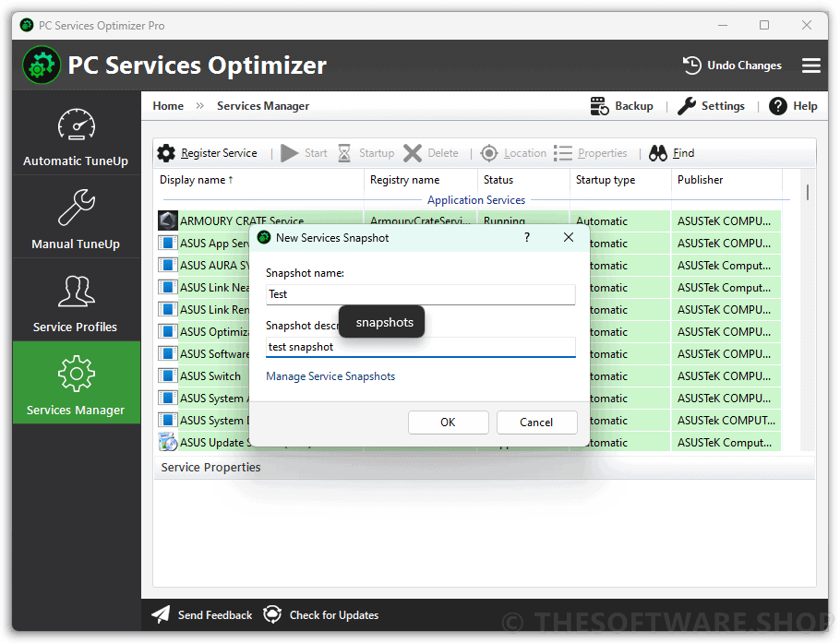Click the Send Feedback link

[x=214, y=615]
